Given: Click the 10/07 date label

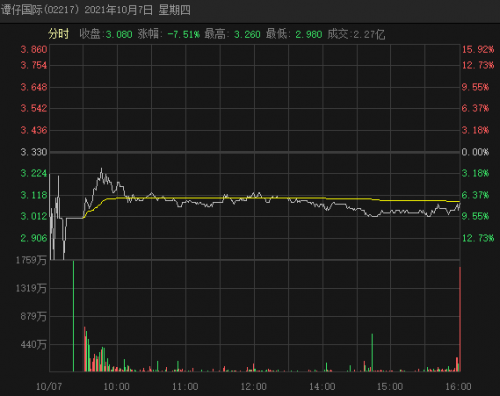Looking at the screenshot, I should pyautogui.click(x=49, y=387).
